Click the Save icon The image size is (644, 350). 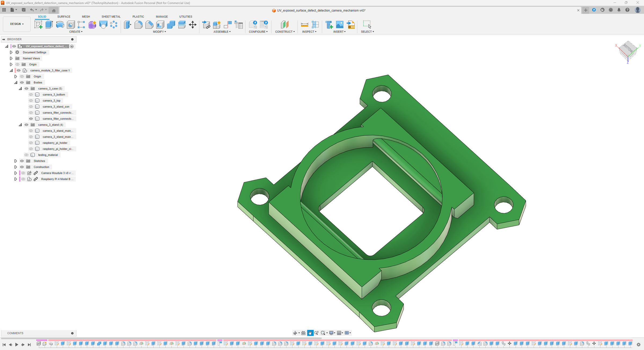click(24, 10)
